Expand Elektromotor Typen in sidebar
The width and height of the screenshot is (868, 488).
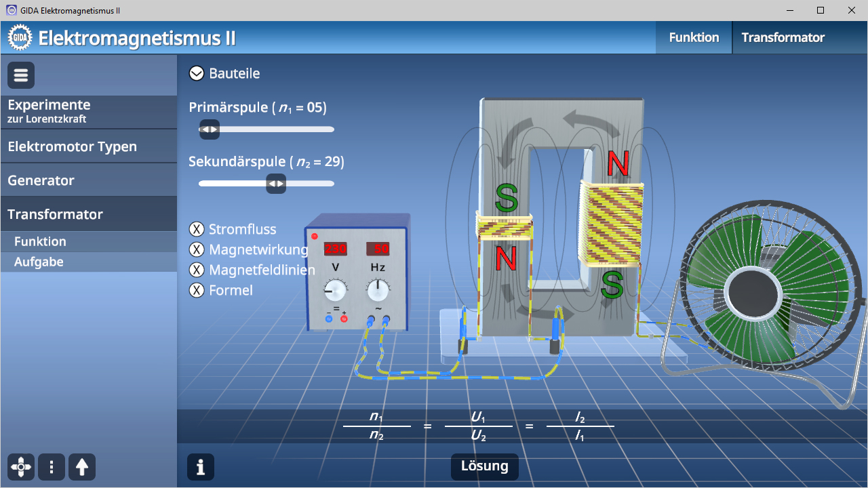tap(89, 146)
